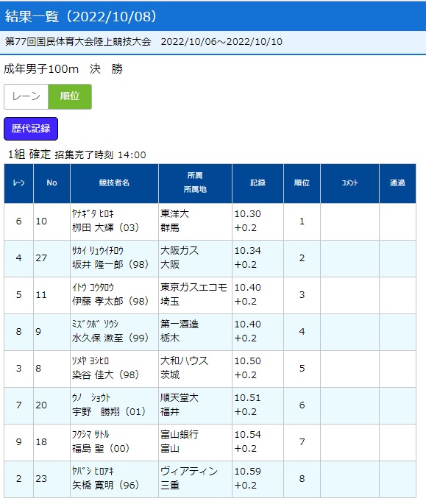The width and height of the screenshot is (426, 504).
Task: Click the レーン column header
Action: (18, 183)
